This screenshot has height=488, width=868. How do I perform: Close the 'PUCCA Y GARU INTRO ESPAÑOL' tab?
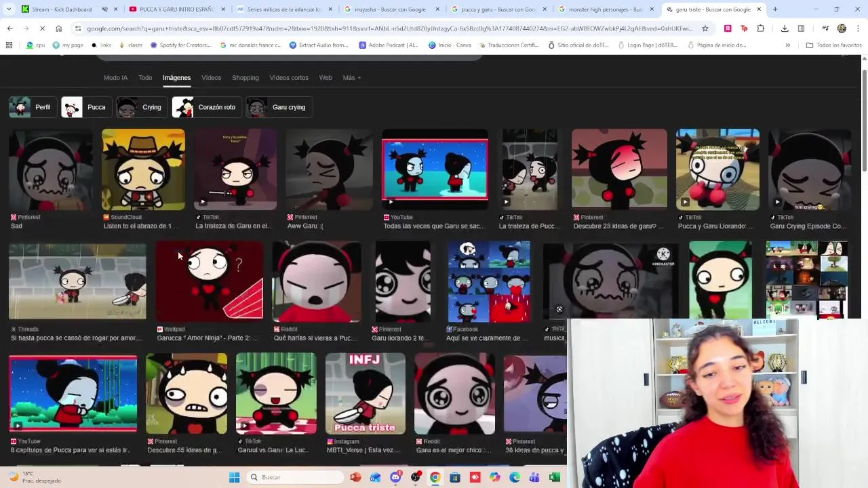pos(222,9)
